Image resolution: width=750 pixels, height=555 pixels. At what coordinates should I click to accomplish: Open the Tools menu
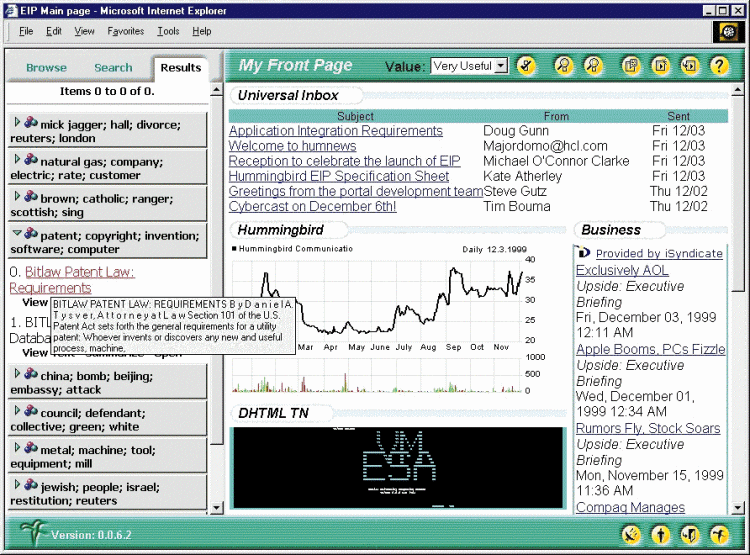(168, 31)
